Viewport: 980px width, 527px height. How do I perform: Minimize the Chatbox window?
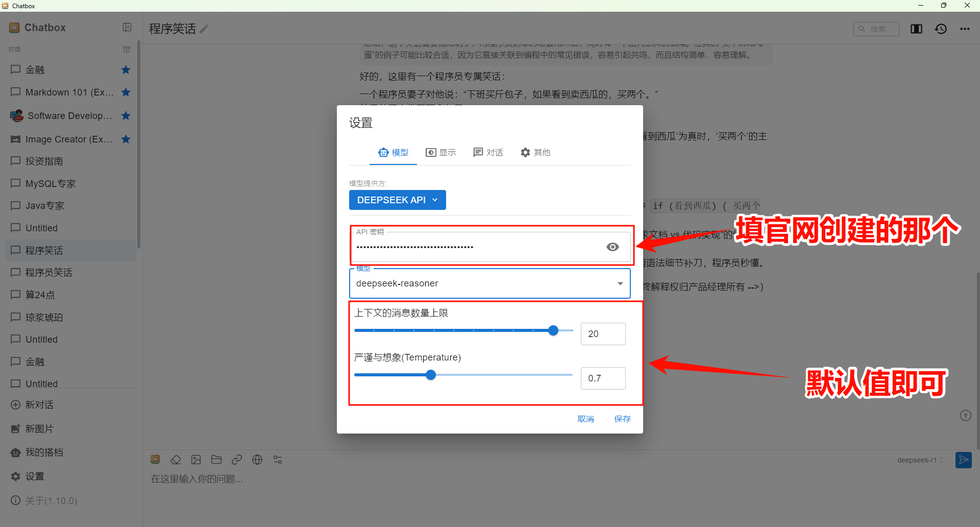tap(921, 6)
